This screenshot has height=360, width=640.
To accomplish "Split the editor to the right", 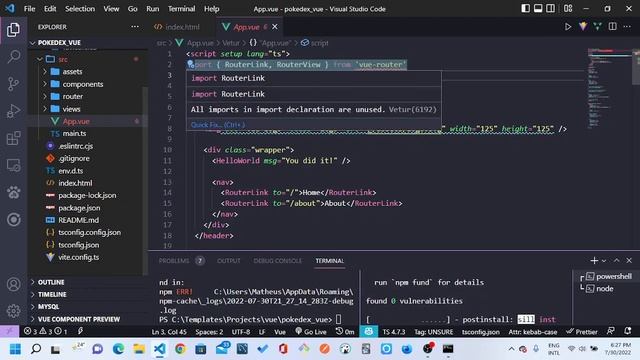I will 613,27.
